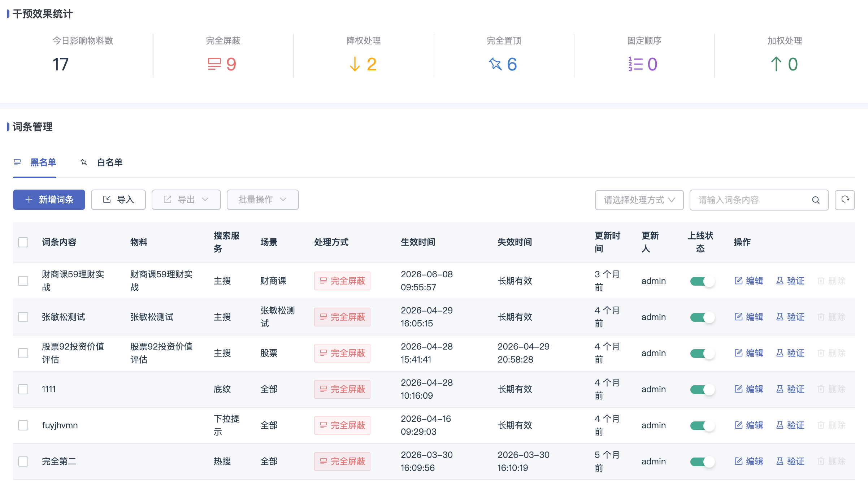Expand the 请选择处理方式 selector

pos(639,200)
